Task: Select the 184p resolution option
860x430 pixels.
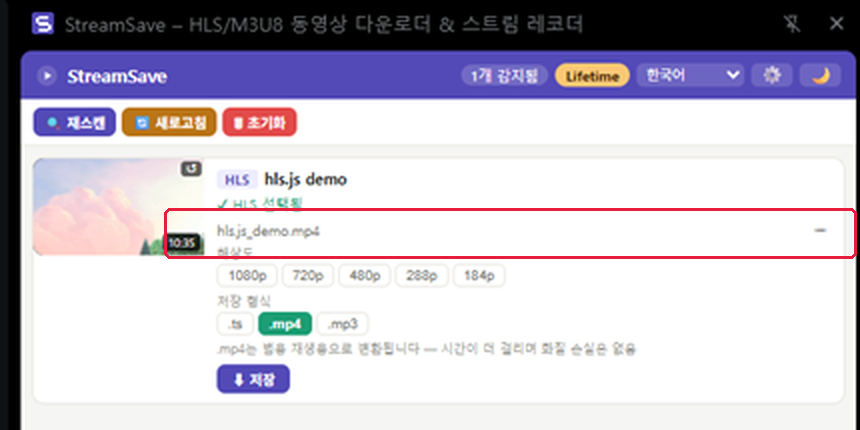Action: (479, 276)
